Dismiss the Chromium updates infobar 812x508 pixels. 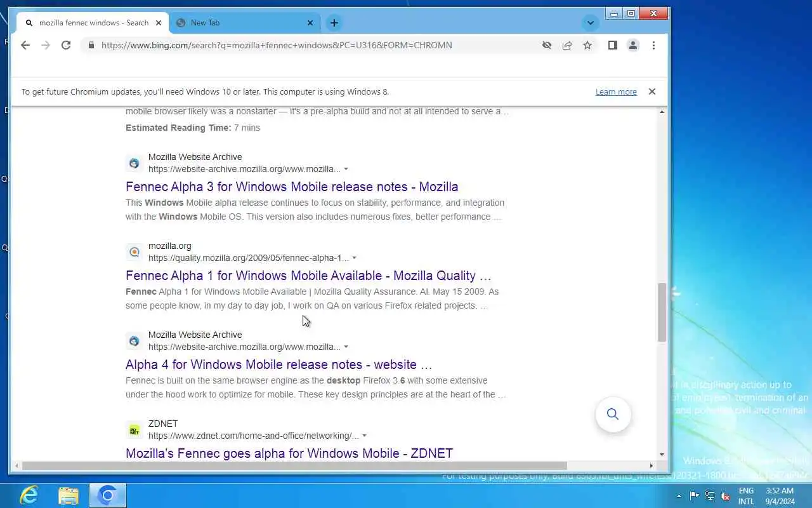652,91
